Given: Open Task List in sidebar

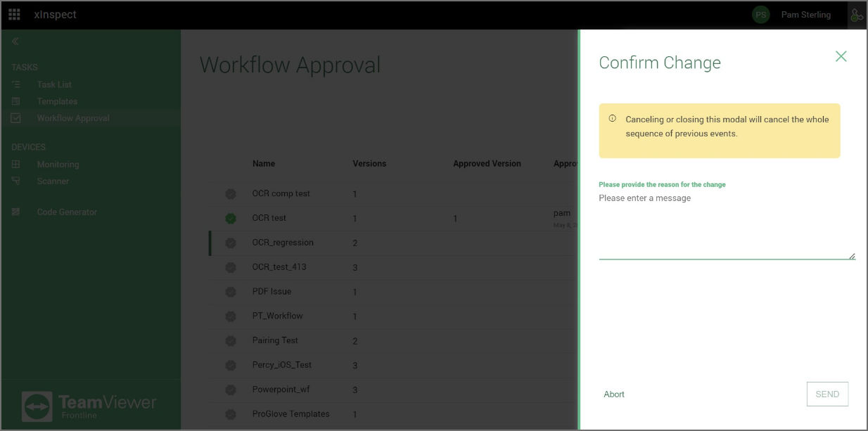Looking at the screenshot, I should point(54,84).
